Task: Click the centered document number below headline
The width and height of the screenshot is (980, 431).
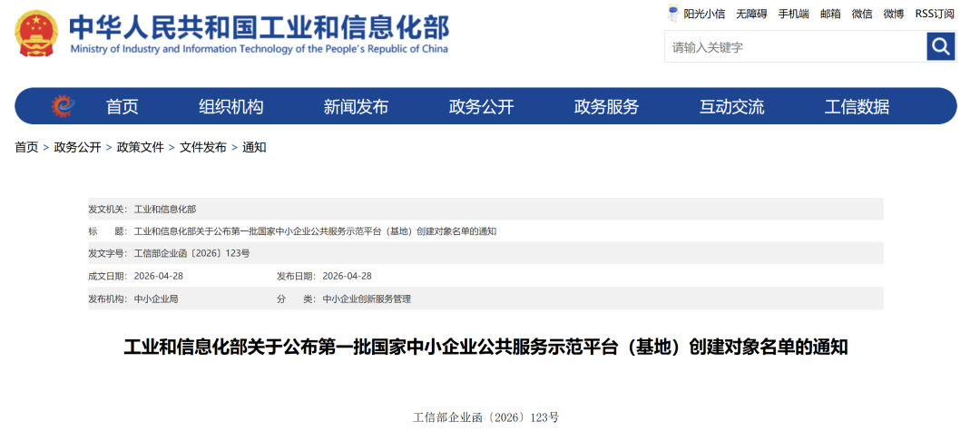Action: 485,417
